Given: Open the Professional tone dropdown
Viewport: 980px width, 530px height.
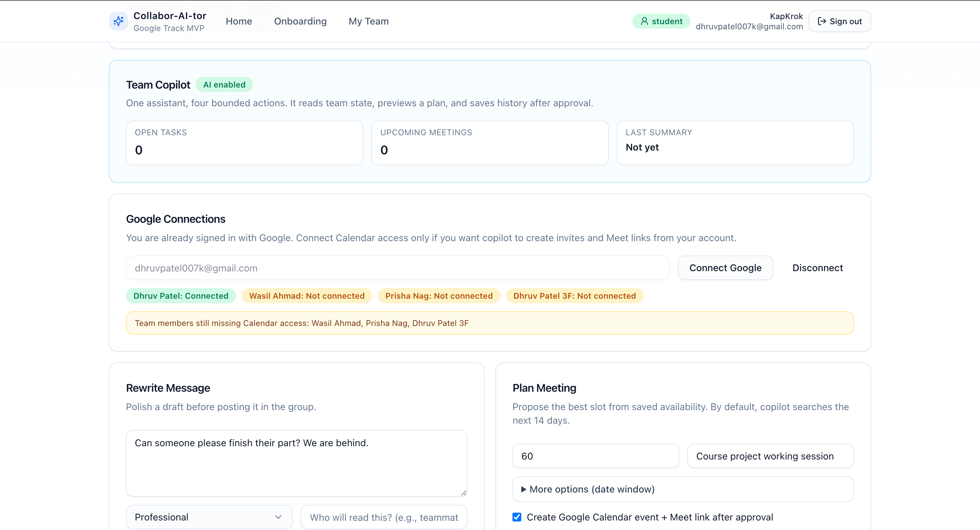Looking at the screenshot, I should click(x=209, y=517).
